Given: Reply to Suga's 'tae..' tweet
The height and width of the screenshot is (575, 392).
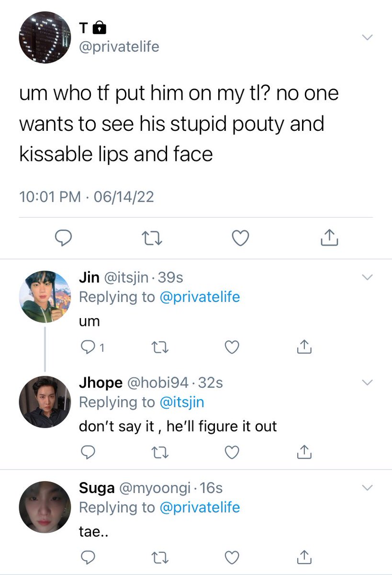Looking at the screenshot, I should click(88, 557).
